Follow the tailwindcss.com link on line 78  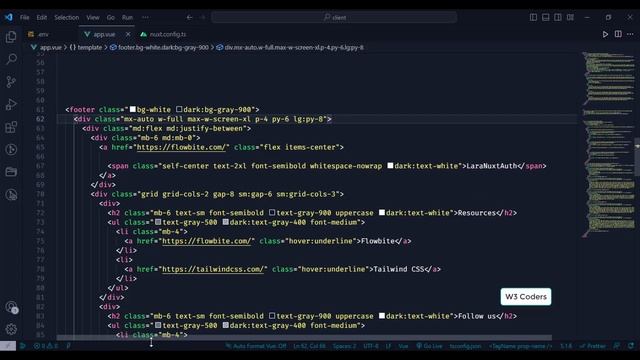pos(213,269)
